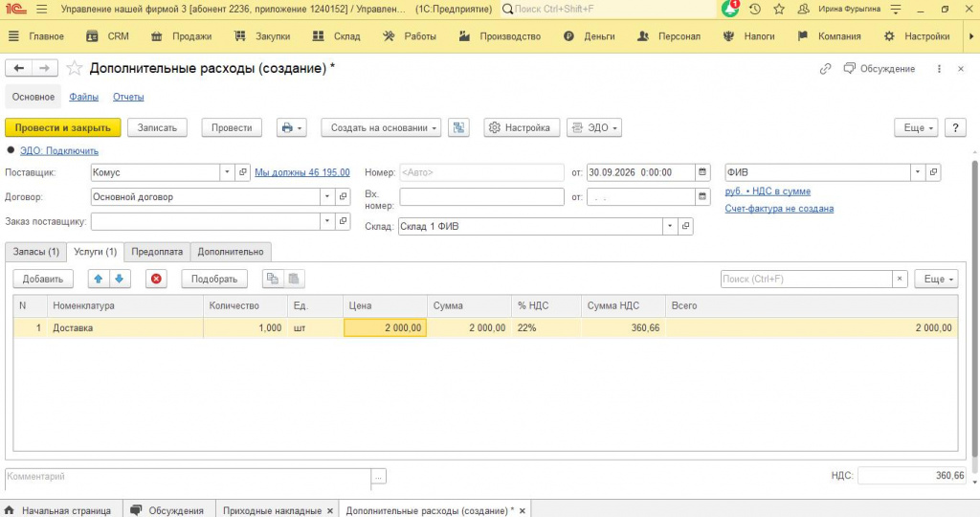Delete row with red cross icon
This screenshot has width=980, height=517.
156,279
